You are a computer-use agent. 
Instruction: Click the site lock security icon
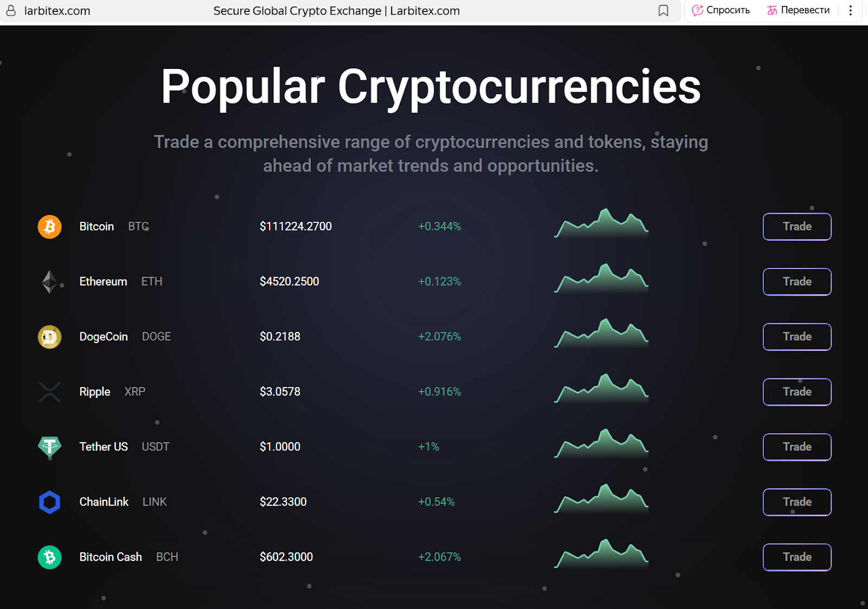coord(11,11)
